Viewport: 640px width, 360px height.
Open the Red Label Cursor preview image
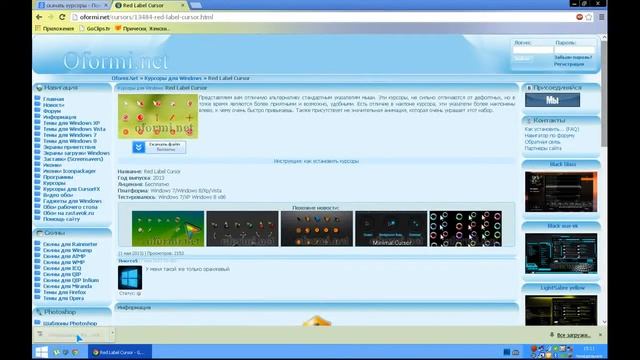tap(158, 116)
